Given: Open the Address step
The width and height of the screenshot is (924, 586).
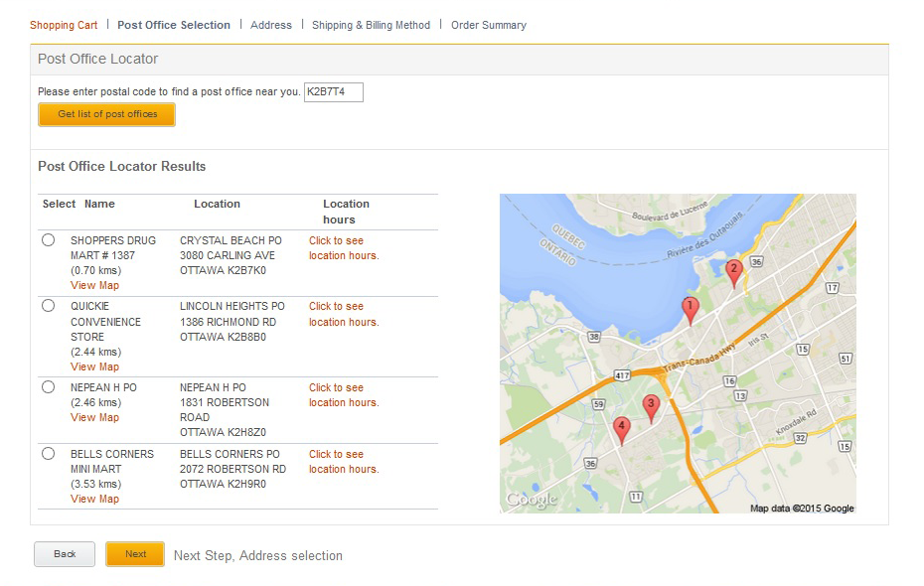Looking at the screenshot, I should (x=271, y=25).
